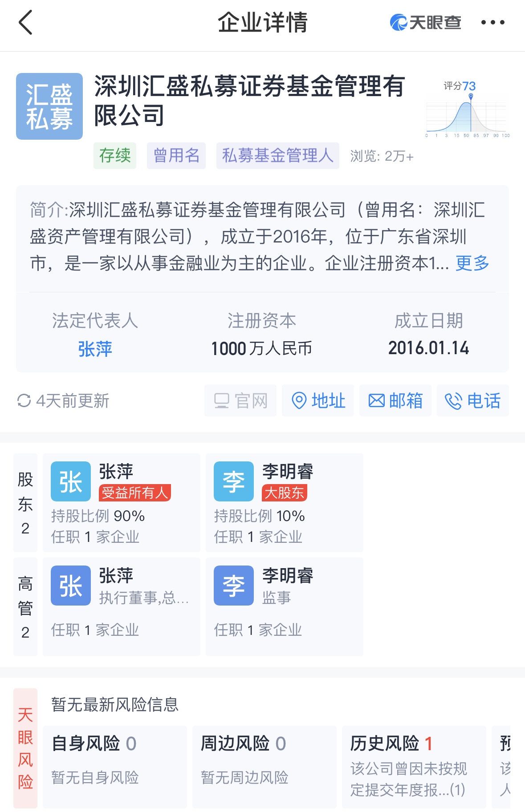
Task: Open the three-dot more options menu
Action: (492, 22)
